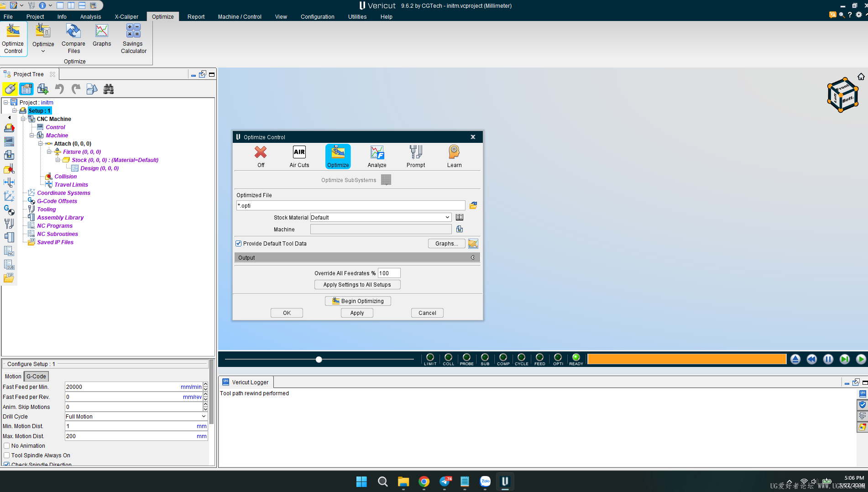Open the Optimize dropdown arrow in ribbon
Screen dimensions: 868x492
click(43, 51)
